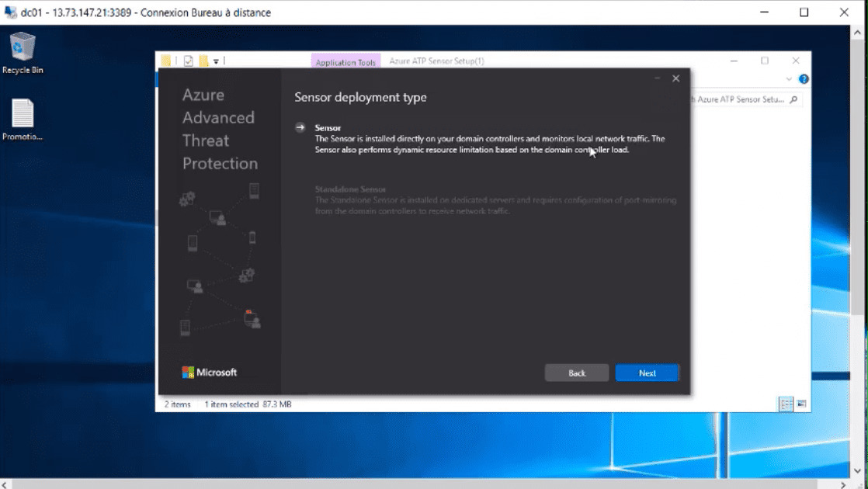
Task: Open Customize Quick Access Toolbar dropdown
Action: [217, 61]
